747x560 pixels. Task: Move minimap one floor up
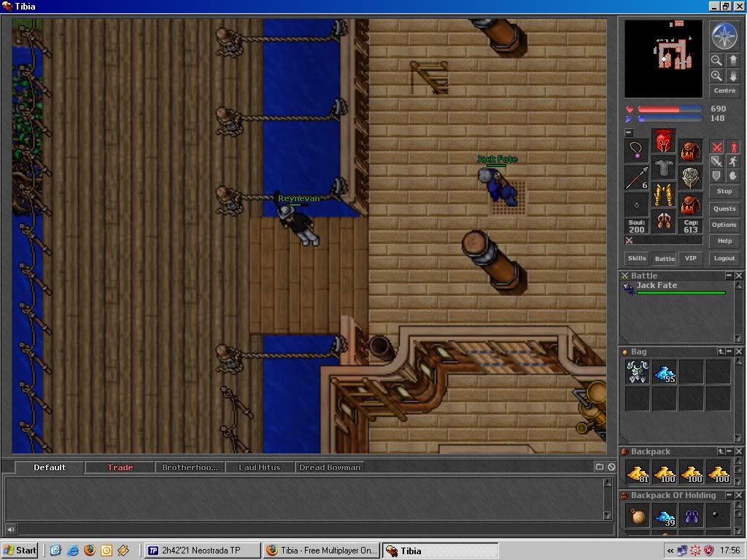(732, 60)
